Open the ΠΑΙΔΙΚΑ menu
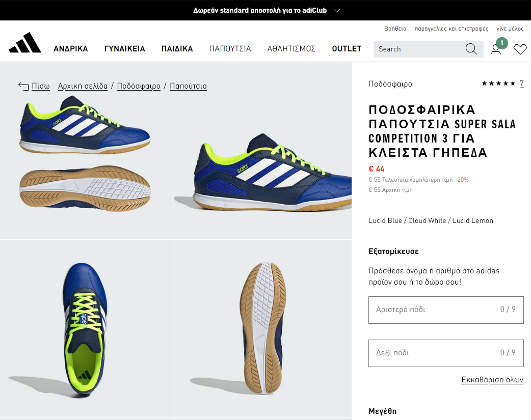 [x=177, y=49]
